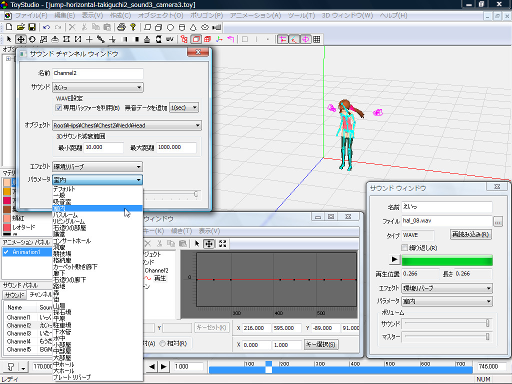Click the print icon in the toolbar

coord(121,27)
